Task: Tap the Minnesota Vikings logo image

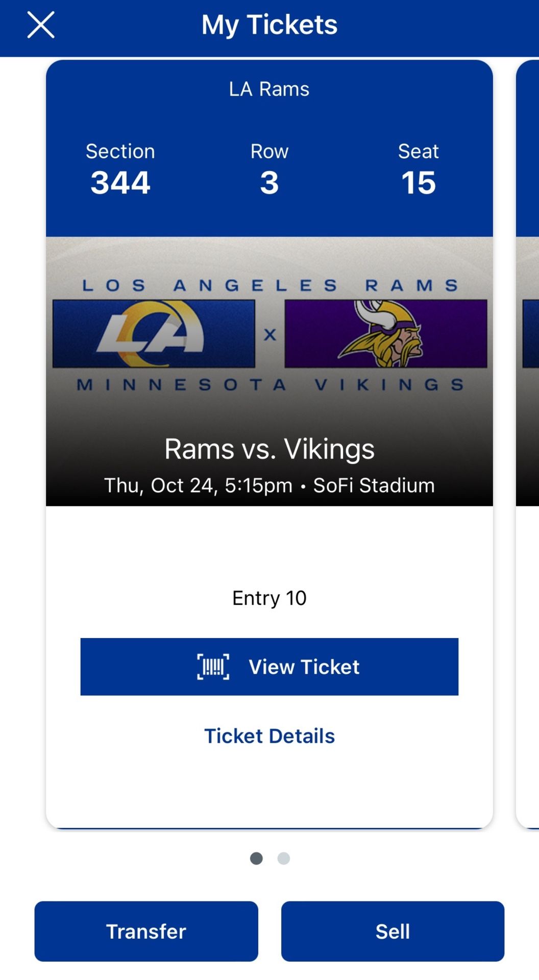Action: point(385,334)
